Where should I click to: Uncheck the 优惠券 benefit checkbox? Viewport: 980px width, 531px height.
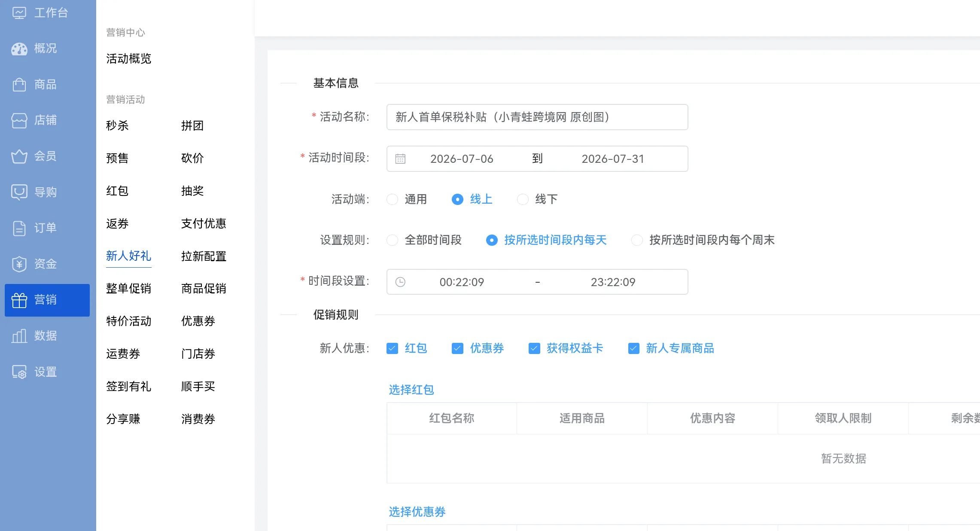457,348
